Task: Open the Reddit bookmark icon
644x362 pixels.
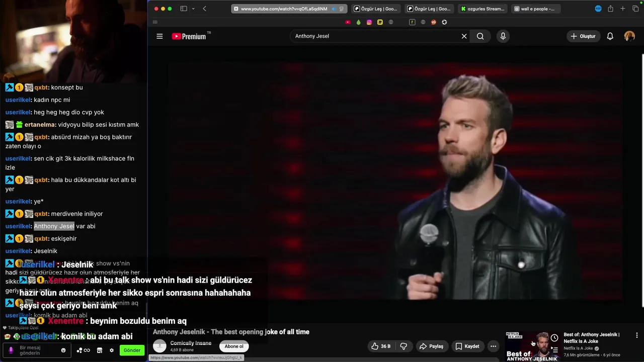Action: coord(434,22)
